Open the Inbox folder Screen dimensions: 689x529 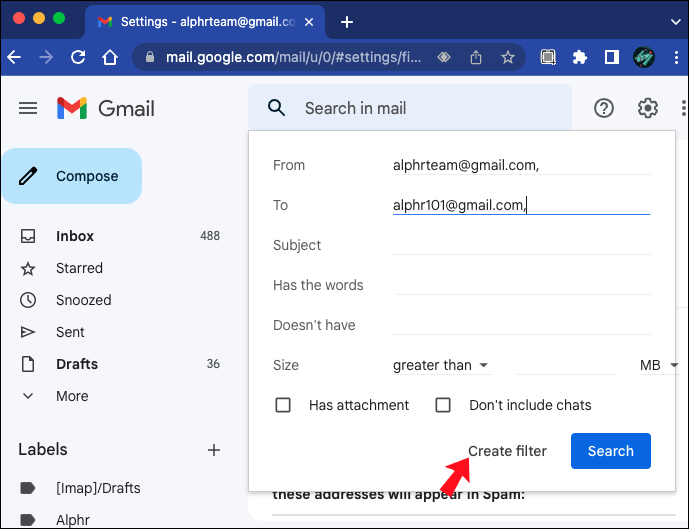[75, 236]
